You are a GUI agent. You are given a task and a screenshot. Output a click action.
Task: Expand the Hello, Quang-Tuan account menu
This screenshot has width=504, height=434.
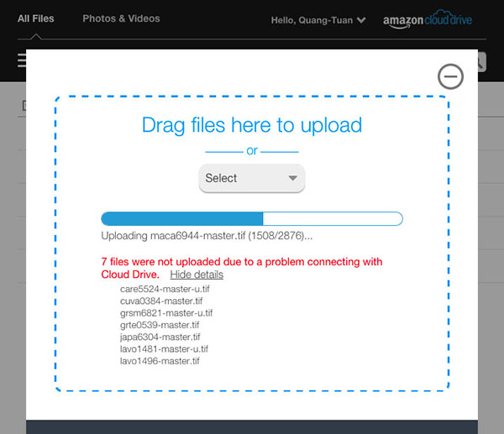pyautogui.click(x=318, y=20)
